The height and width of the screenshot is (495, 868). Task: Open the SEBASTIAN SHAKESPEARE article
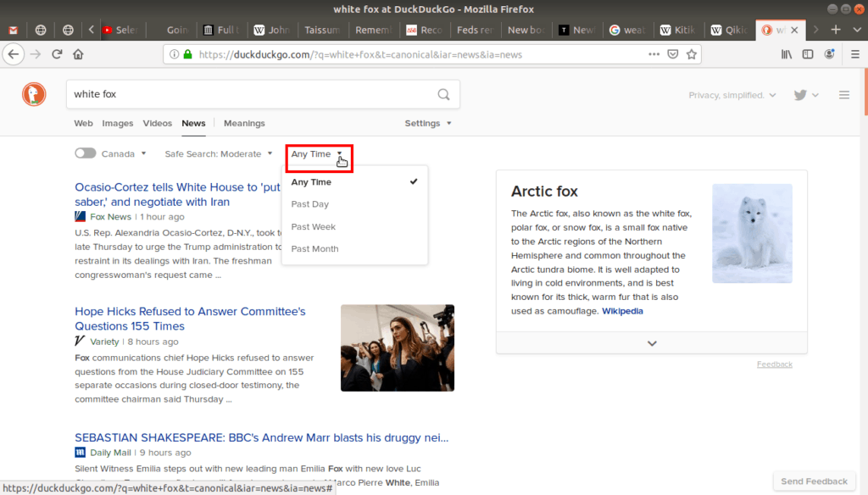pyautogui.click(x=261, y=437)
